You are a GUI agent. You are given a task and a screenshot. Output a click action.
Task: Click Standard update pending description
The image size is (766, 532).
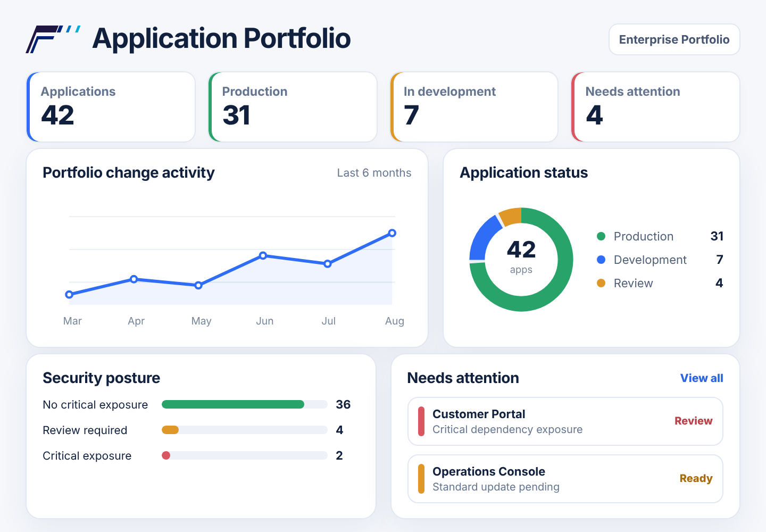496,487
